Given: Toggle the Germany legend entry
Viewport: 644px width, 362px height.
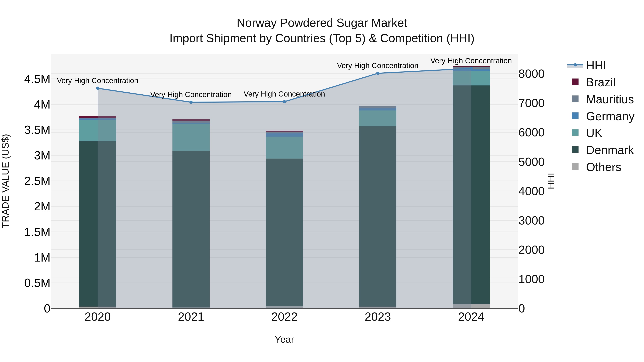Looking at the screenshot, I should click(603, 116).
